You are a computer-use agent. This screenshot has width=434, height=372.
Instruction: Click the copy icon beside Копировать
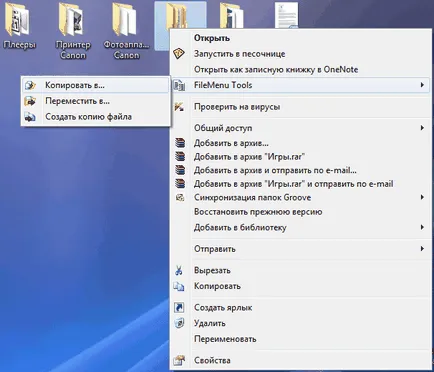179,286
